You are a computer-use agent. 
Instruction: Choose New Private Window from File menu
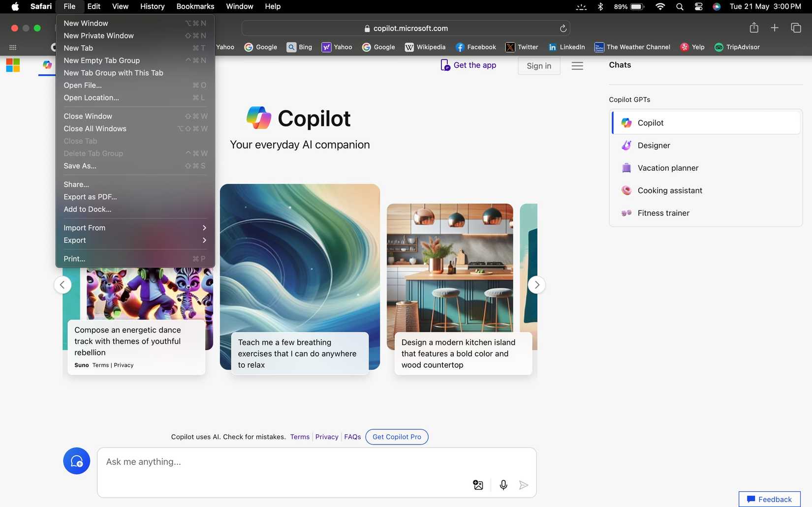(x=98, y=35)
